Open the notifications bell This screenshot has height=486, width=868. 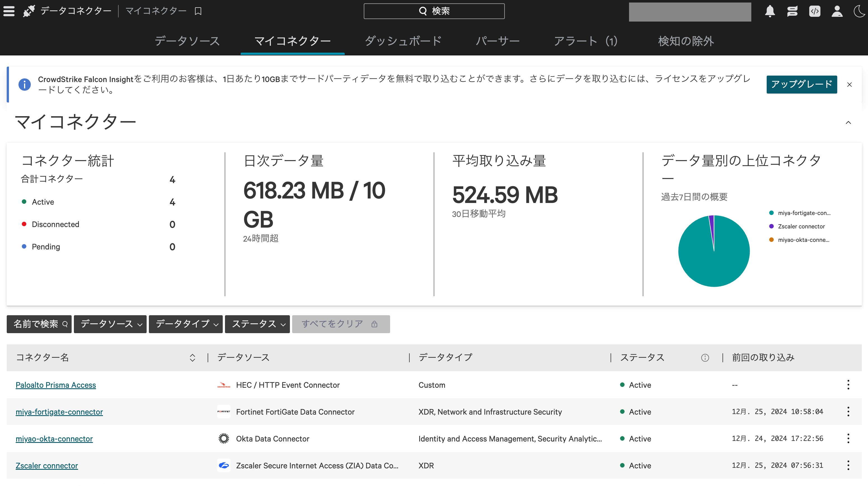tap(770, 11)
